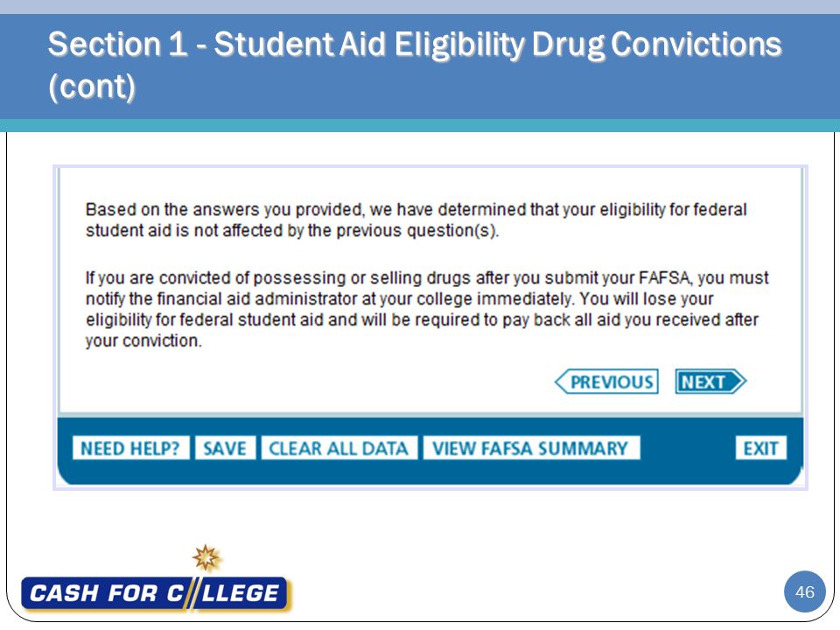Image resolution: width=840 pixels, height=630 pixels.
Task: Click the Cash for College logo
Action: pyautogui.click(x=155, y=593)
